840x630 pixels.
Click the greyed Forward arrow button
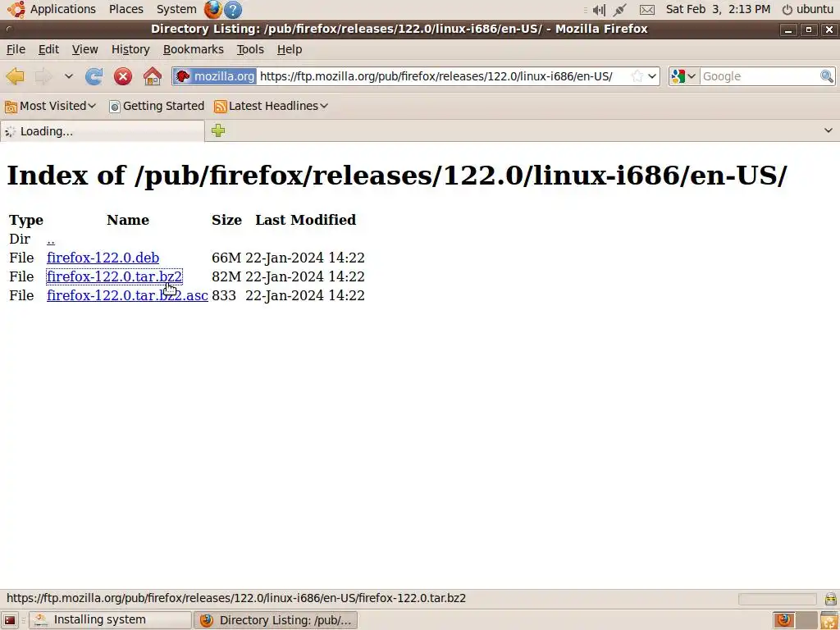[x=43, y=76]
